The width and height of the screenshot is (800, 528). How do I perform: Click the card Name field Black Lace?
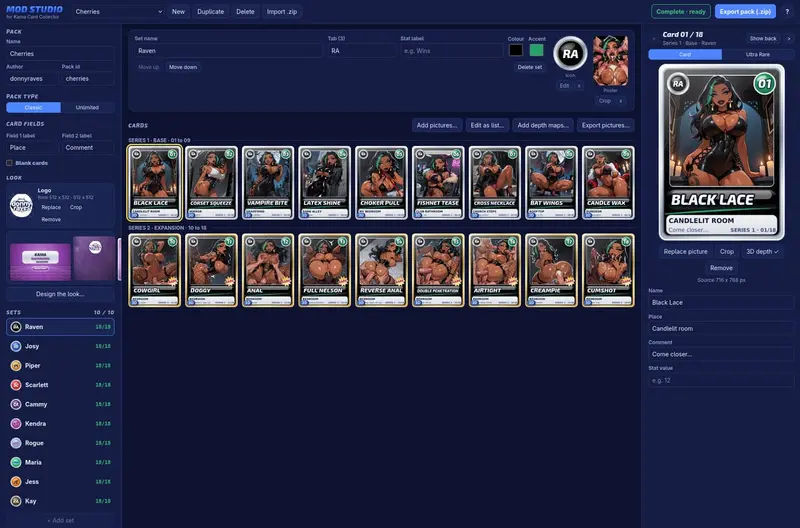(x=721, y=303)
